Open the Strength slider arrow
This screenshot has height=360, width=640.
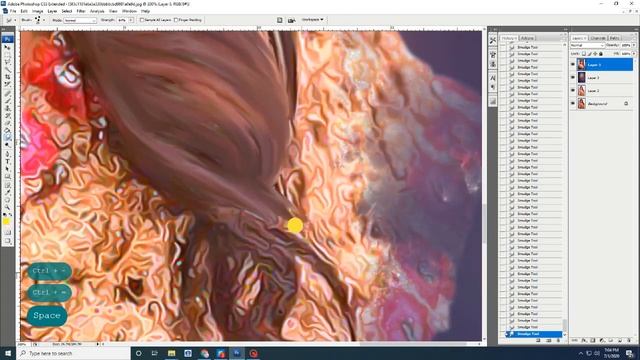point(131,20)
